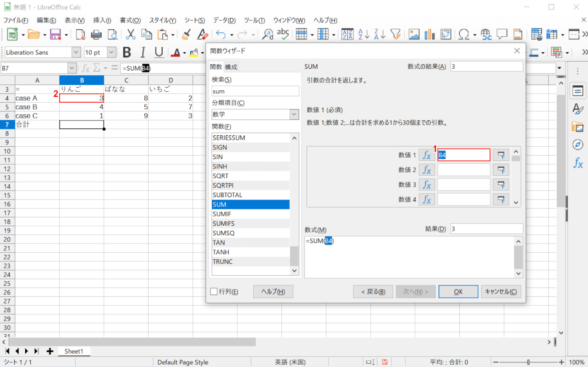The width and height of the screenshot is (588, 367).
Task: Click the OK button
Action: pos(458,291)
